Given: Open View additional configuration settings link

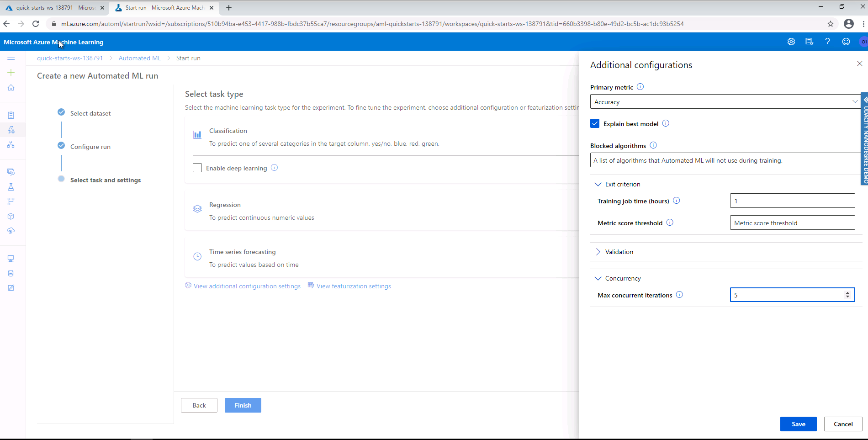Looking at the screenshot, I should click(243, 286).
